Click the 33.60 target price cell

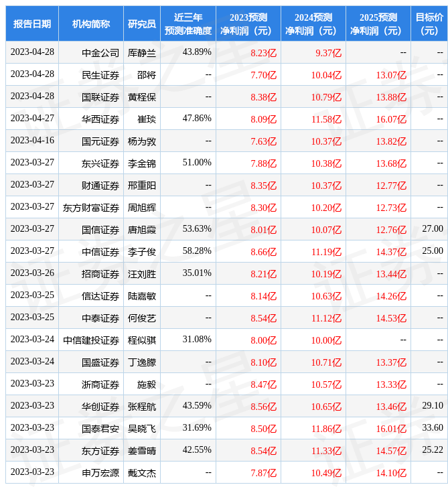tap(432, 428)
